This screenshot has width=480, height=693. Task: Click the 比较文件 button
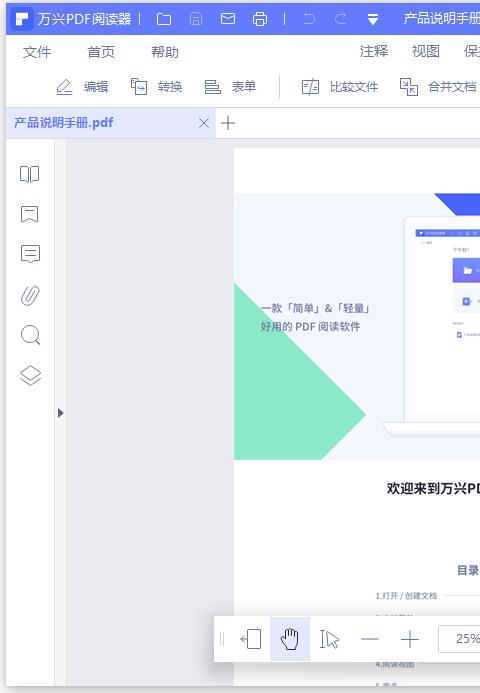(x=340, y=87)
